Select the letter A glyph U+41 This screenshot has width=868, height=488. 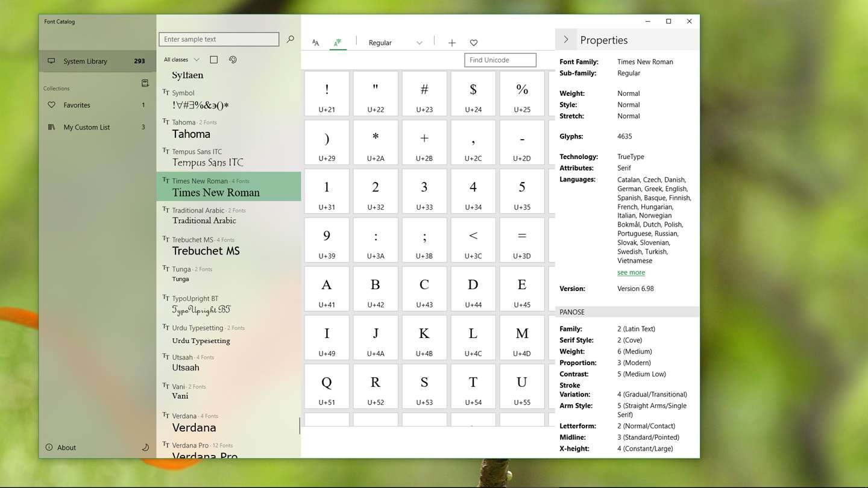pyautogui.click(x=327, y=289)
